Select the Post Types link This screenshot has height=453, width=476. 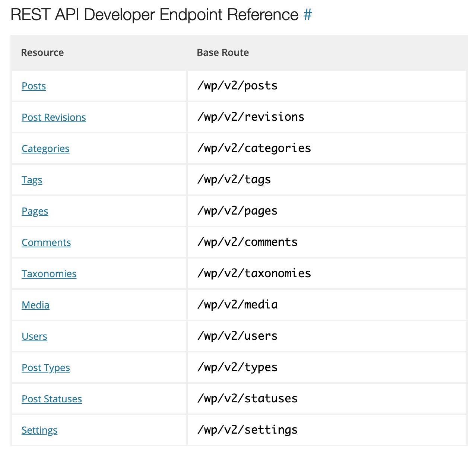pyautogui.click(x=45, y=367)
